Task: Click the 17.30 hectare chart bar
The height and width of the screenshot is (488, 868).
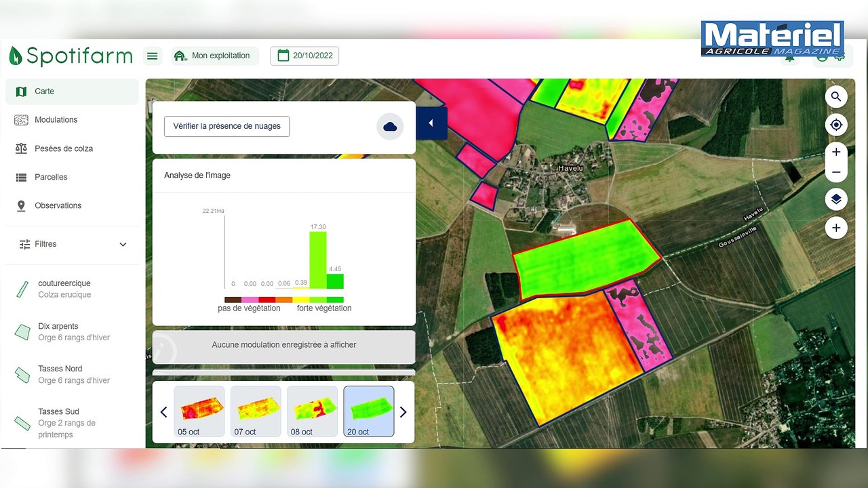Action: tap(318, 260)
